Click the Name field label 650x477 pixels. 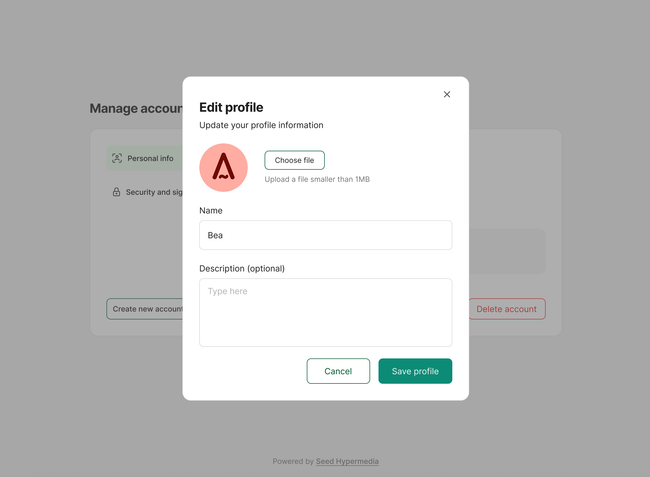pyautogui.click(x=211, y=211)
